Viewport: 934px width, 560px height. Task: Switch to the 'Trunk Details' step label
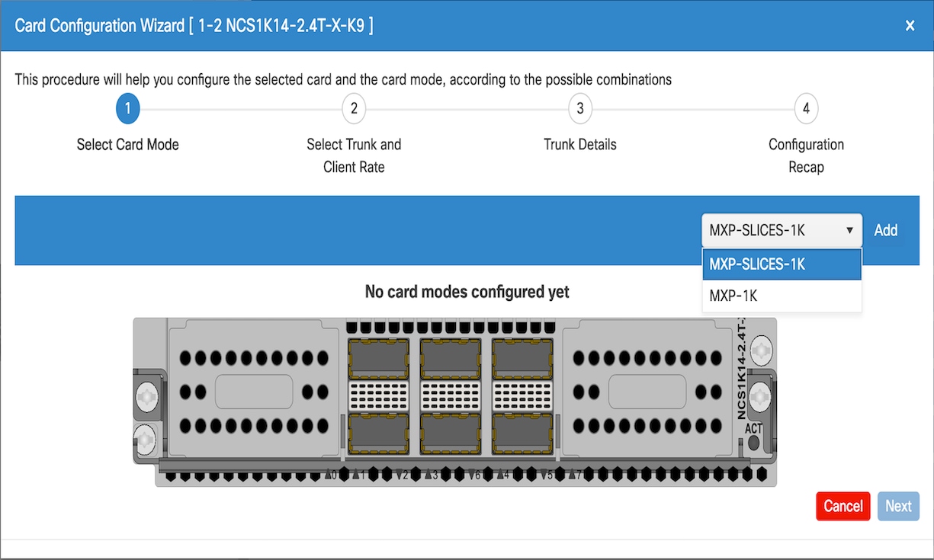[x=580, y=145]
